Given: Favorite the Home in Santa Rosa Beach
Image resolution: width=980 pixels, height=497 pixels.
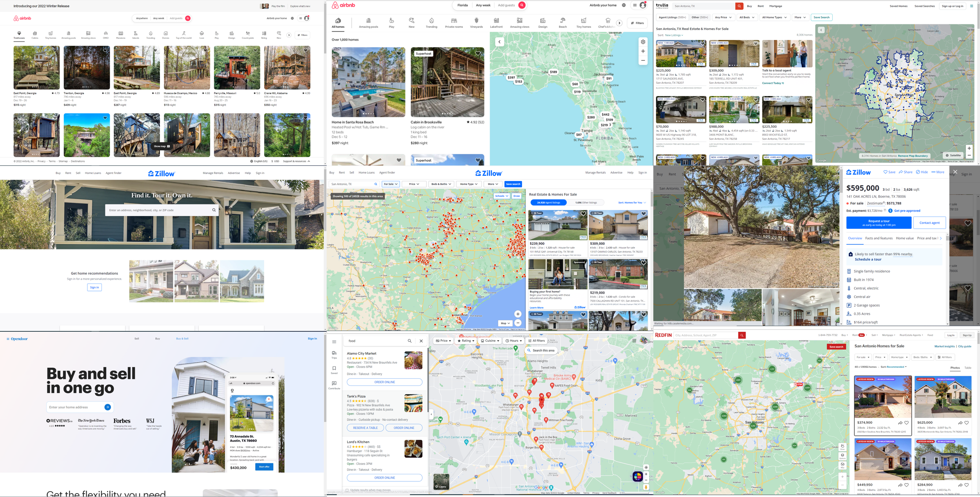Looking at the screenshot, I should coord(399,53).
